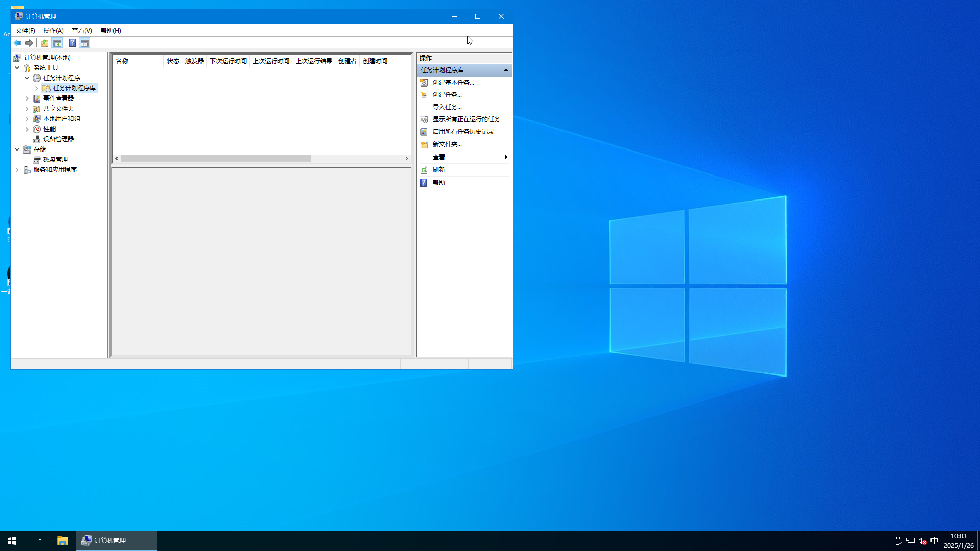Collapse the 存储 tree node
The width and height of the screenshot is (980, 551).
pyautogui.click(x=17, y=149)
